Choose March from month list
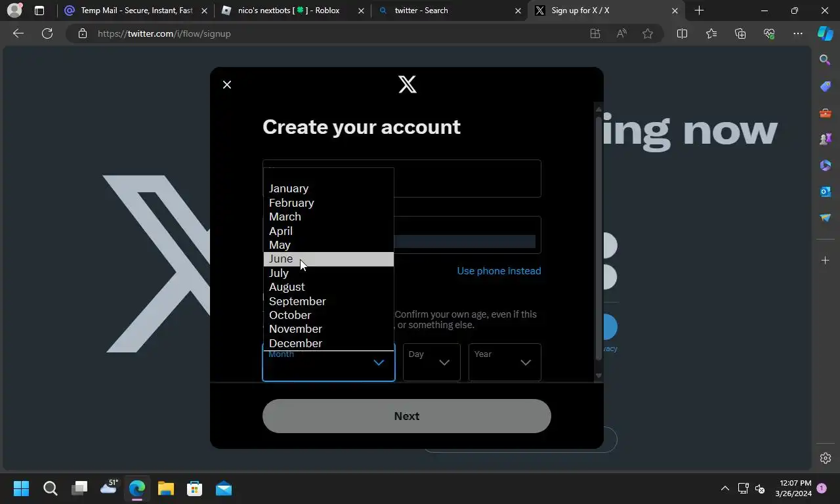The width and height of the screenshot is (840, 504). (x=328, y=217)
